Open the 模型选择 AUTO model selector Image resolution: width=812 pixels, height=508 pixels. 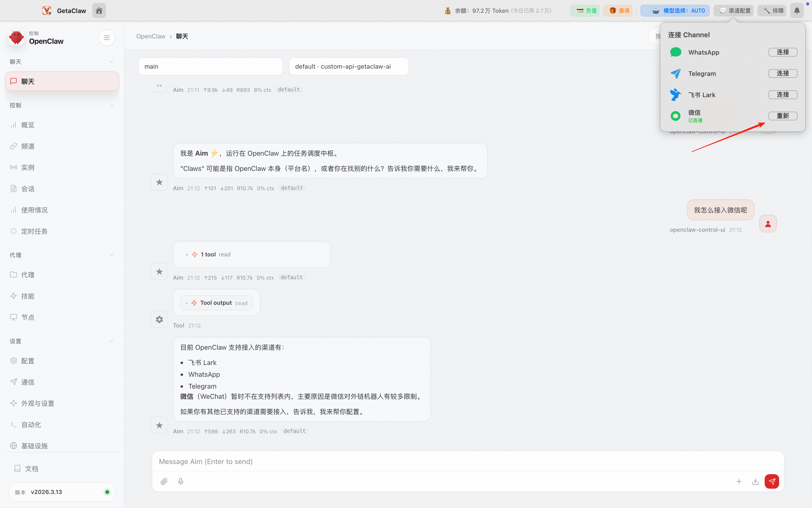coord(675,10)
